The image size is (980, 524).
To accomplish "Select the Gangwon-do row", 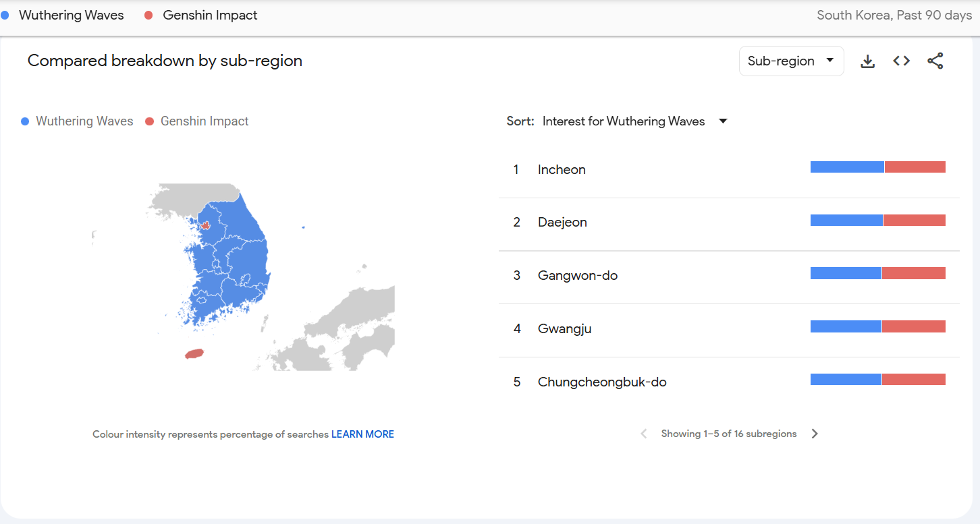I will pos(729,277).
